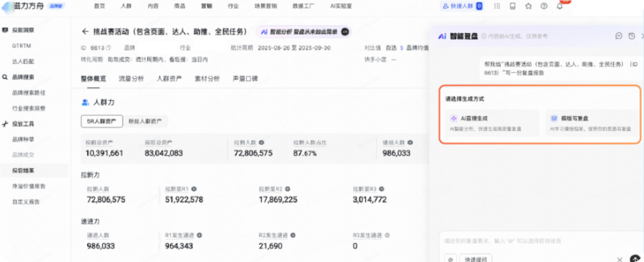
Task: Open 品牌搜索路径 in sidebar
Action: pyautogui.click(x=29, y=93)
